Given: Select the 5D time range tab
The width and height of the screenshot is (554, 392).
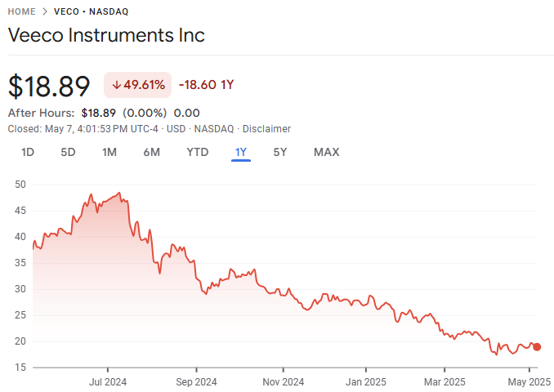Looking at the screenshot, I should coord(68,152).
